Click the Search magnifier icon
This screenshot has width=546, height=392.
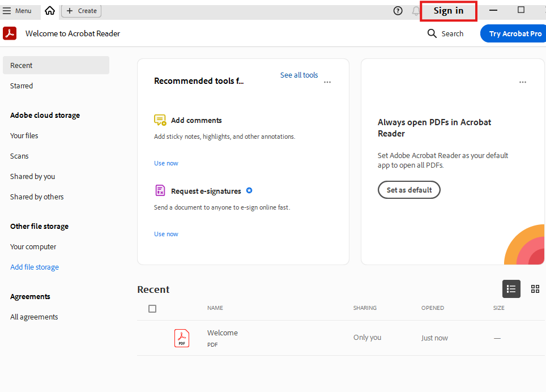432,33
